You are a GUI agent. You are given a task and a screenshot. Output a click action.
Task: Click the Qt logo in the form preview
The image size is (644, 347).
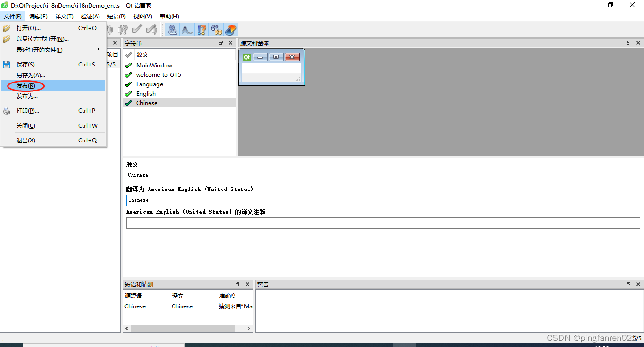(247, 57)
